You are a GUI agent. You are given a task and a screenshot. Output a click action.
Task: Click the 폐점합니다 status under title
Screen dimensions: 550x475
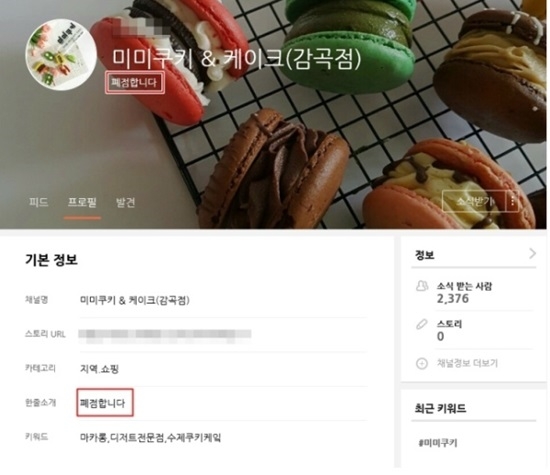135,83
